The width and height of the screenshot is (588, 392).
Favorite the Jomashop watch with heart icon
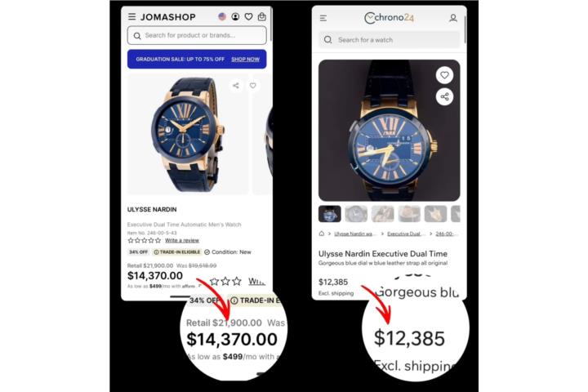(x=252, y=86)
